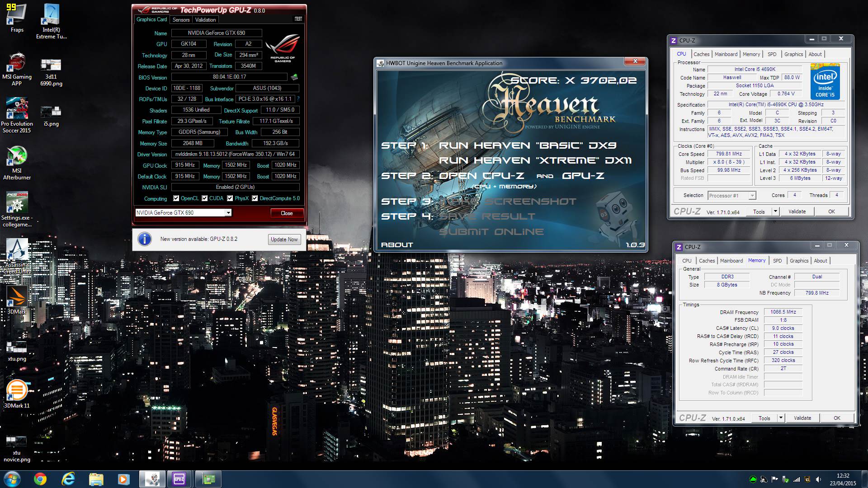
Task: Switch to Sensors tab in GPU-Z
Action: click(x=181, y=20)
